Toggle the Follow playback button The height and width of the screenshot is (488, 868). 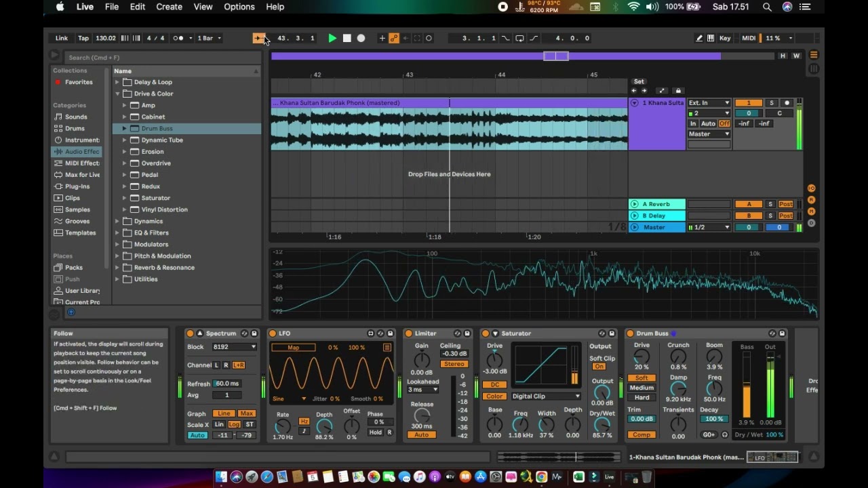coord(258,38)
